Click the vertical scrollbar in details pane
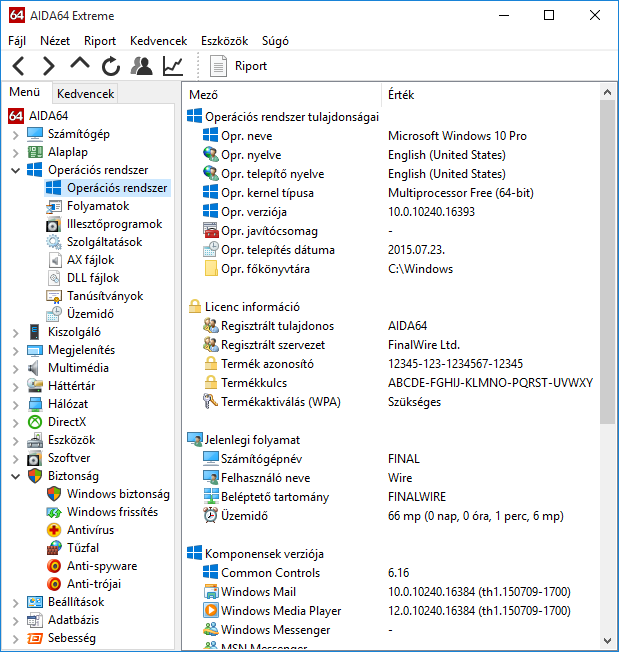Image resolution: width=619 pixels, height=652 pixels. click(x=606, y=262)
